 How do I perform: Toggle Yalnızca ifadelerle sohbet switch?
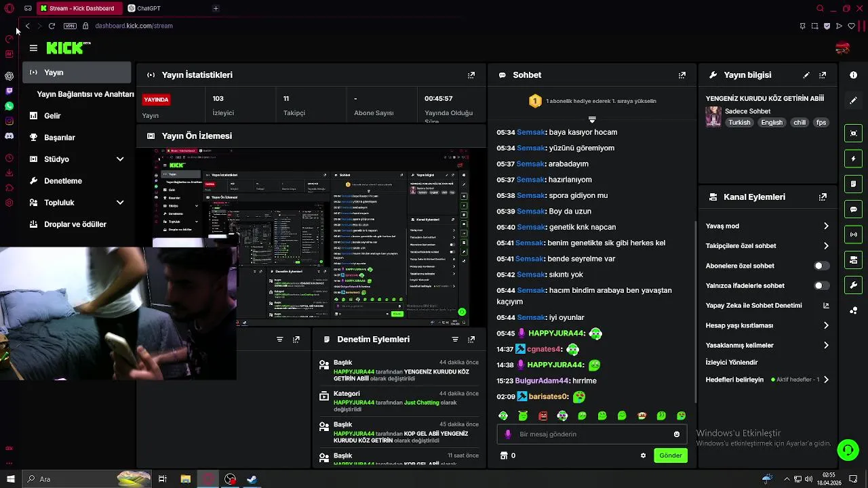pos(821,286)
